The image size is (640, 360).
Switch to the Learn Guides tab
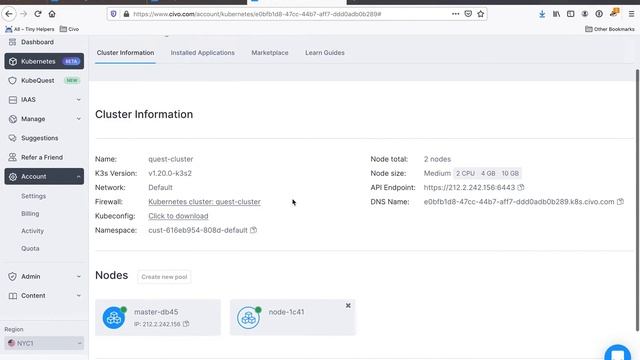pos(325,53)
